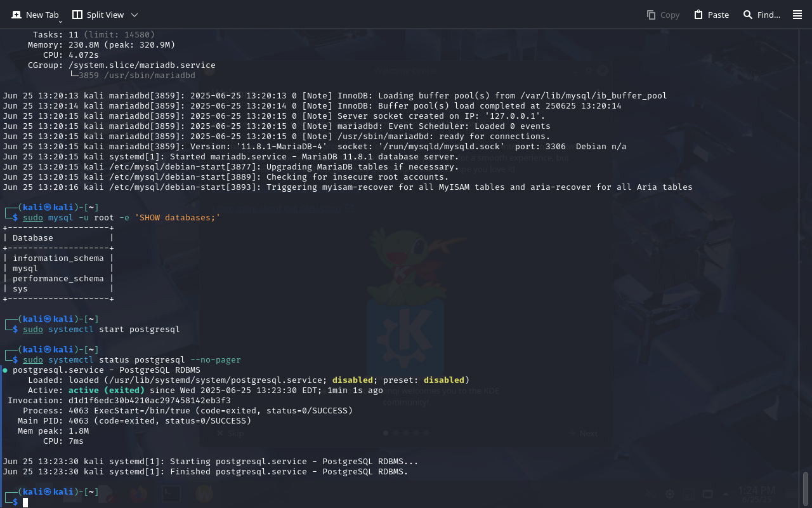
Task: Select the 'sys' database row
Action: pos(58,289)
